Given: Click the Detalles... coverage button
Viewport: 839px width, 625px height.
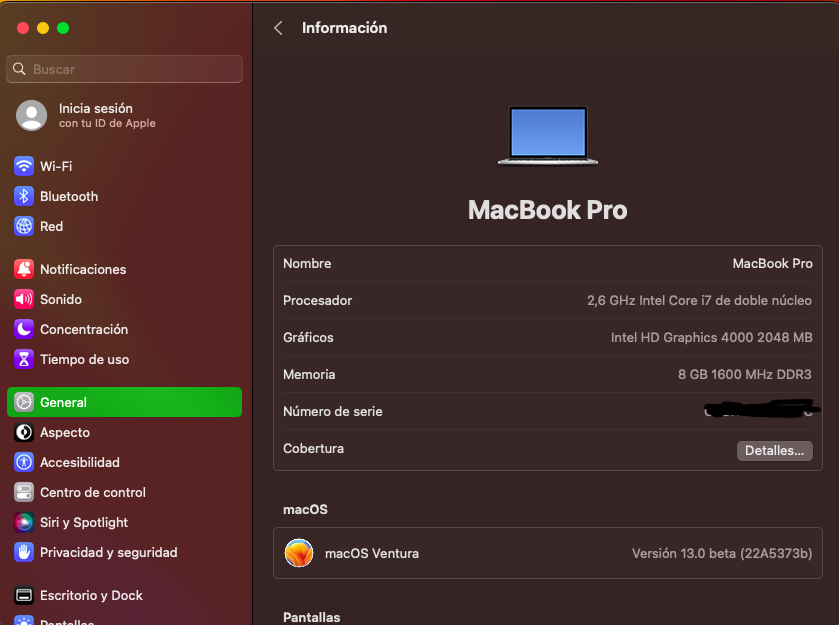Looking at the screenshot, I should pos(774,451).
